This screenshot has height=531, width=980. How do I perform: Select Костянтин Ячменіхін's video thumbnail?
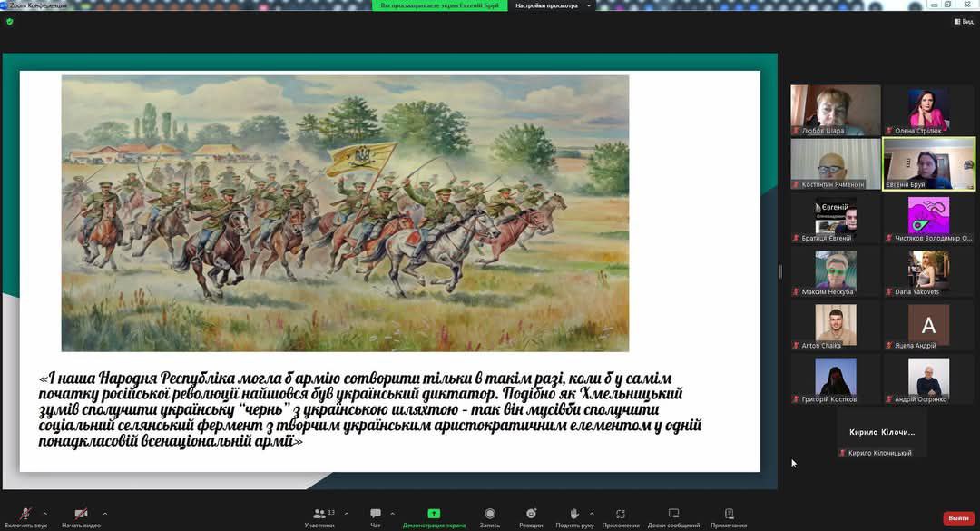836,164
